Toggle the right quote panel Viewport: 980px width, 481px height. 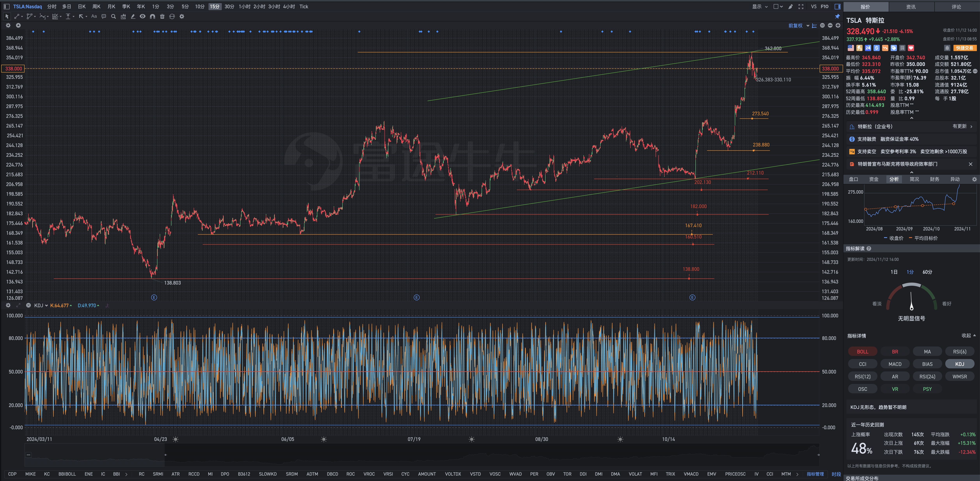tap(837, 6)
